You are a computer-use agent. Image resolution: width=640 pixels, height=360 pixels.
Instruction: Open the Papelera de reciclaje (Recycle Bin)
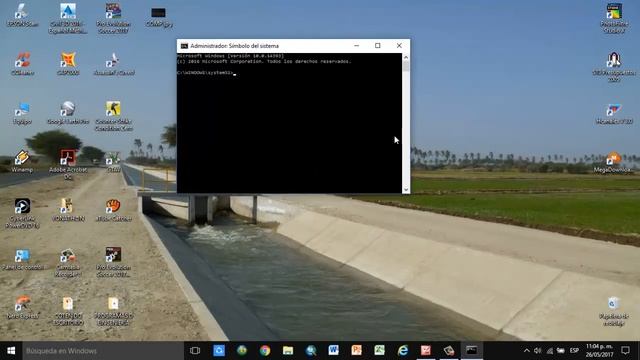(613, 311)
